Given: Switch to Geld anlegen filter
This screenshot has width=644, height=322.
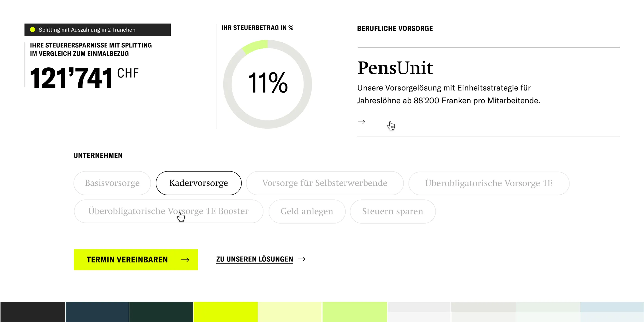Looking at the screenshot, I should pyautogui.click(x=307, y=211).
